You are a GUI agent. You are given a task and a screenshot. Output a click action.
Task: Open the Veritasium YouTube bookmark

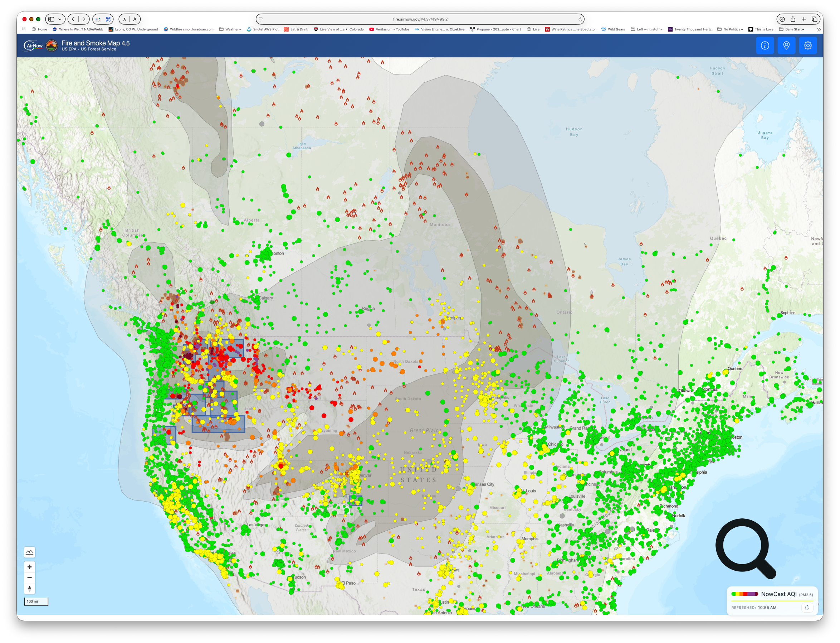[x=389, y=29]
